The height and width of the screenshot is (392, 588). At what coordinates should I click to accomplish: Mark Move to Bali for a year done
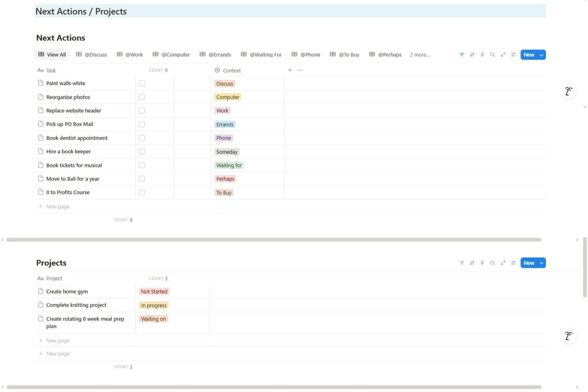point(142,179)
